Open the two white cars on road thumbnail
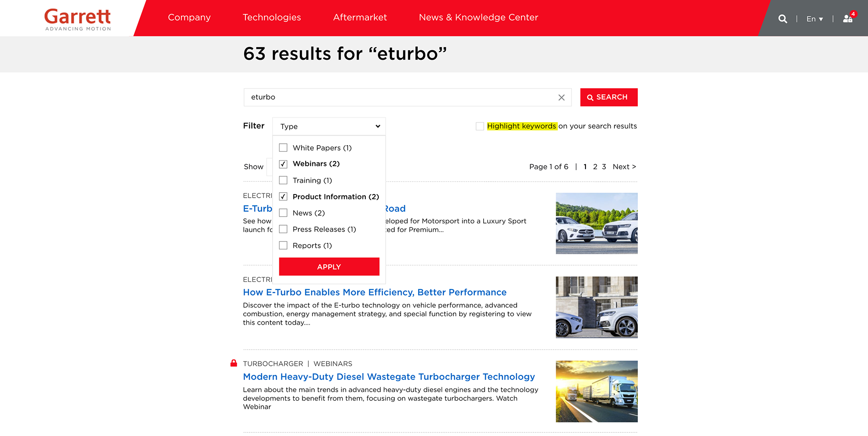Image resolution: width=868 pixels, height=436 pixels. pyautogui.click(x=596, y=223)
